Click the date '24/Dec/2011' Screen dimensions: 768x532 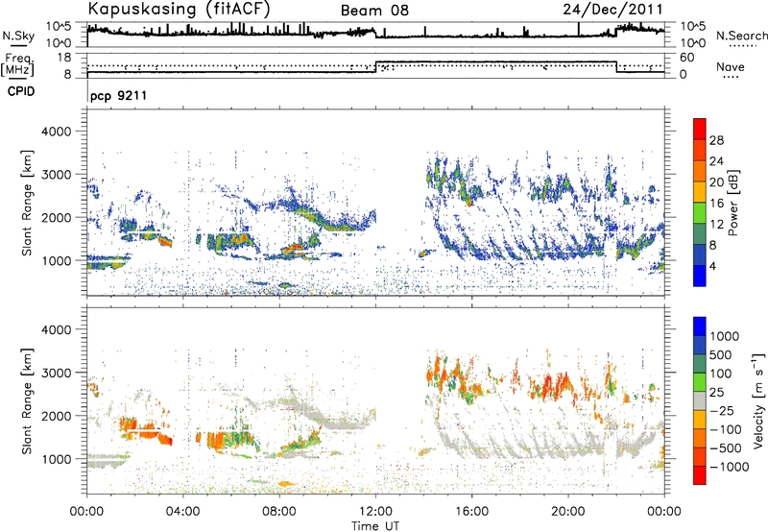612,10
